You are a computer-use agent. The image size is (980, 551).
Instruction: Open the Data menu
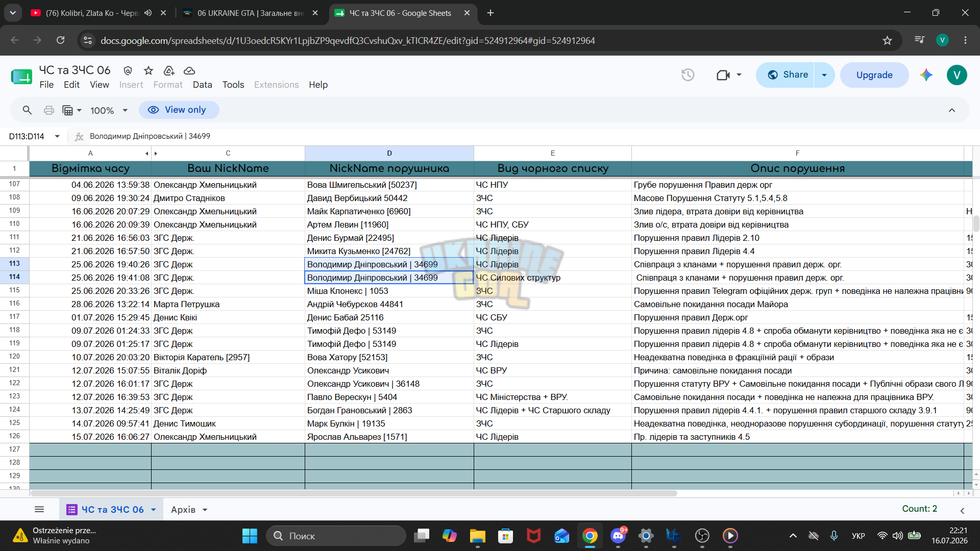(x=202, y=85)
